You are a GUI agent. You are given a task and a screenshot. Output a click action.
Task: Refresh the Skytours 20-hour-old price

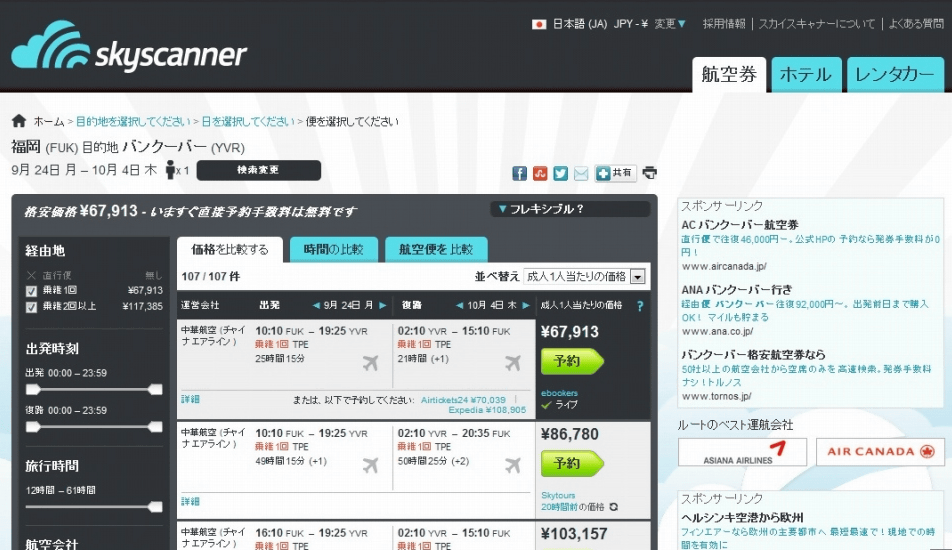tap(614, 507)
